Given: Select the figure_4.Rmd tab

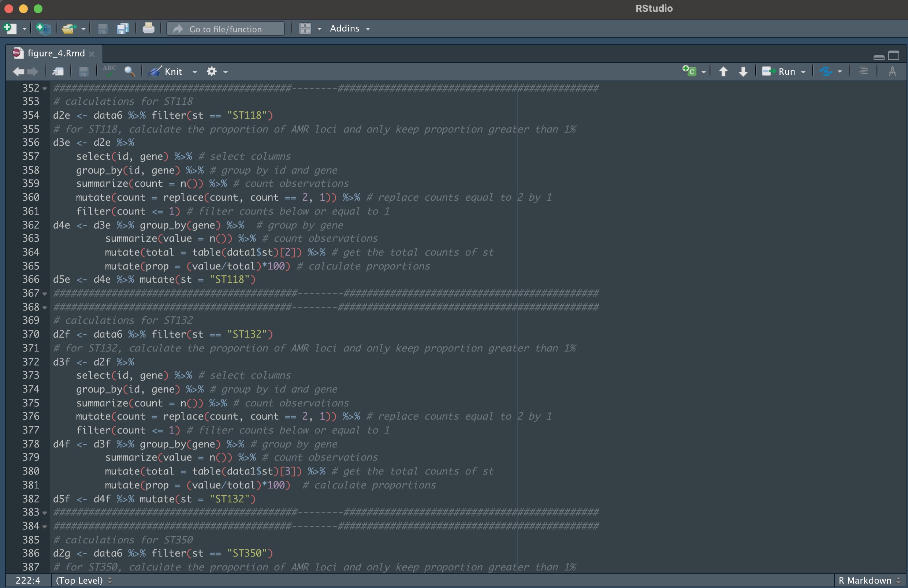Looking at the screenshot, I should (56, 53).
